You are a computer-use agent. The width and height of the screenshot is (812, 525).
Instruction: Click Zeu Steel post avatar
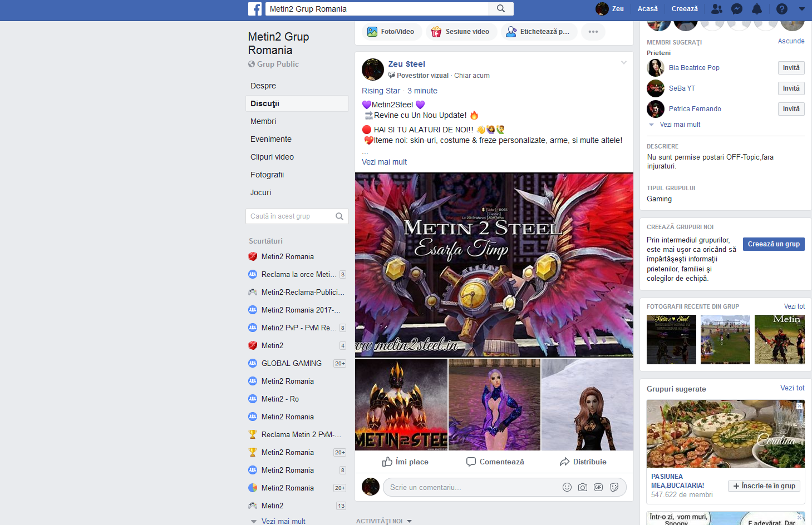pos(373,70)
